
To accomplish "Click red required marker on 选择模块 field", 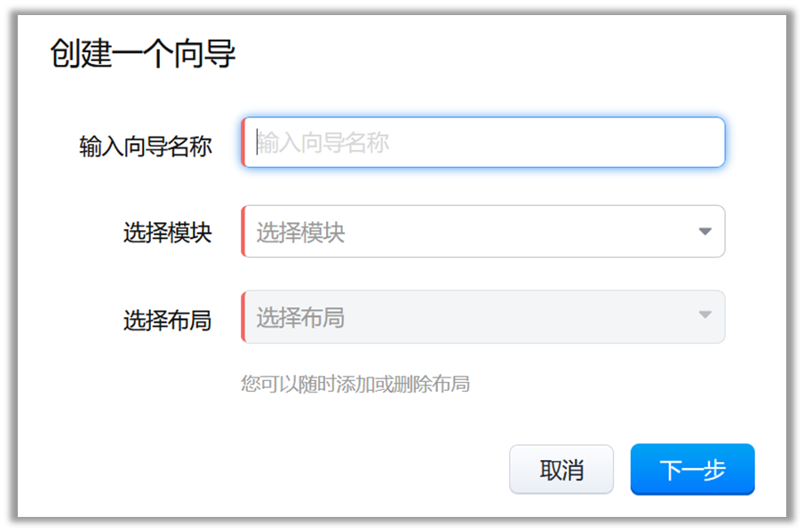I will point(243,232).
